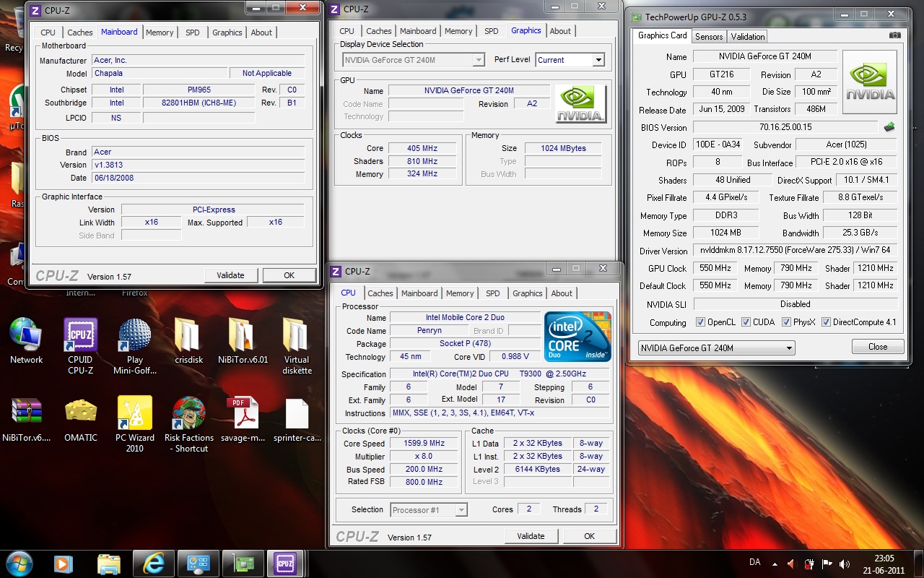Image resolution: width=924 pixels, height=578 pixels.
Task: Open Memory tab in bottom CPU-Z window
Action: (460, 293)
